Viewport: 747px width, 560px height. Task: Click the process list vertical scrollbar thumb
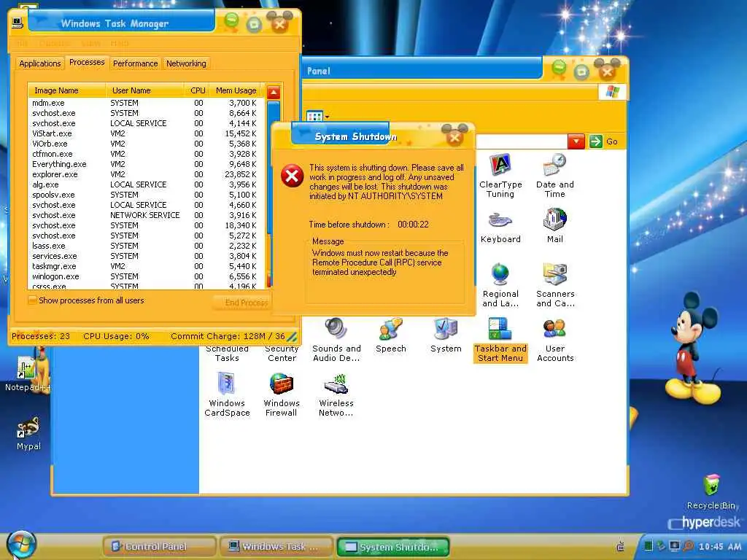click(x=274, y=167)
